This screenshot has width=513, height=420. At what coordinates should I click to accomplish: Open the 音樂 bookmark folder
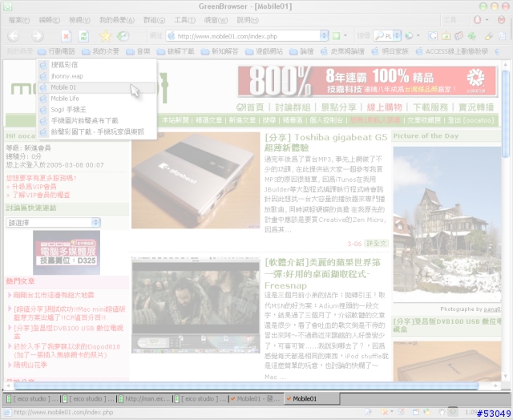tap(138, 51)
